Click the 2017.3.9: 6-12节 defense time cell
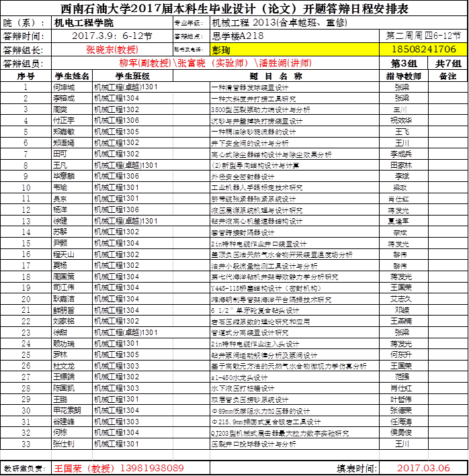Viewport: 469px width, 476px height. 112,36
